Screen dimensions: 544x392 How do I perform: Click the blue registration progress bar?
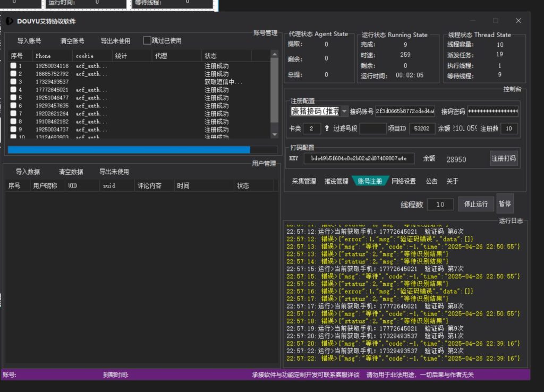tap(129, 150)
